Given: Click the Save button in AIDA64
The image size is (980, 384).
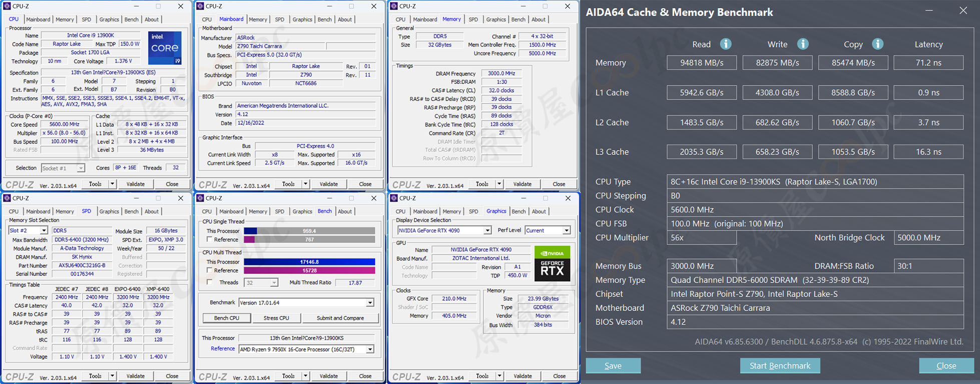Looking at the screenshot, I should point(613,365).
